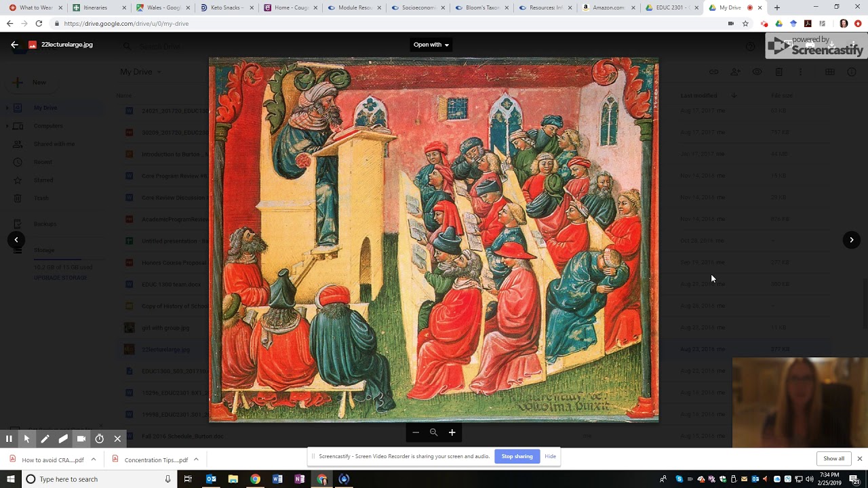
Task: Select the Screencastify eraser tool
Action: click(x=63, y=439)
